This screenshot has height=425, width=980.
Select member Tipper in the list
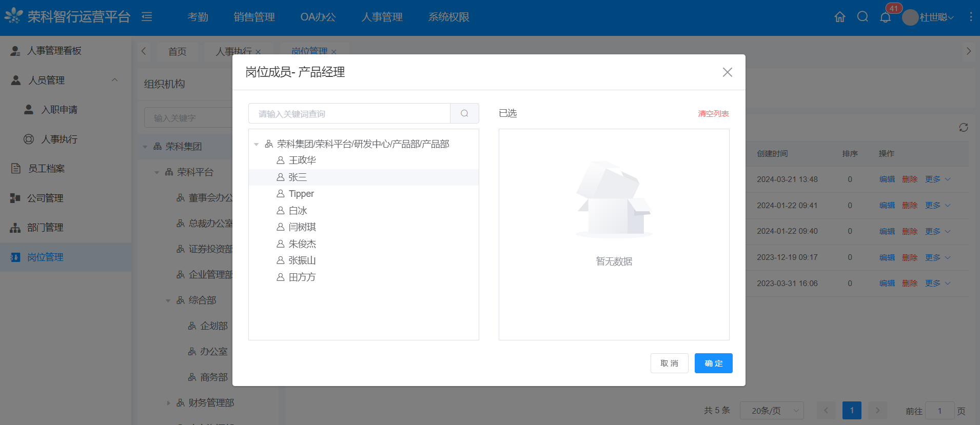coord(301,194)
